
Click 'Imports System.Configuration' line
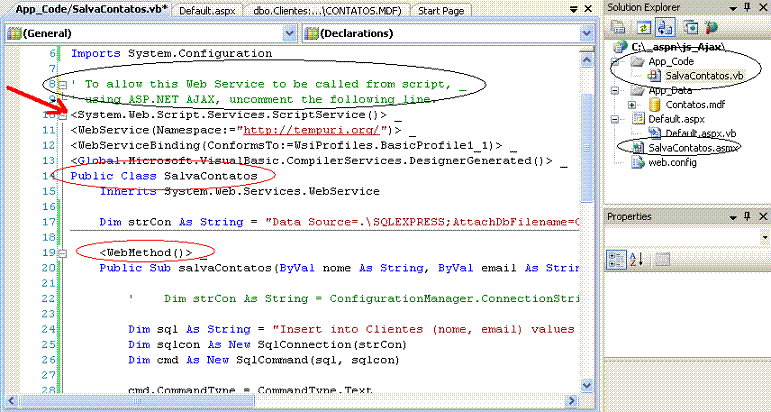pyautogui.click(x=172, y=54)
